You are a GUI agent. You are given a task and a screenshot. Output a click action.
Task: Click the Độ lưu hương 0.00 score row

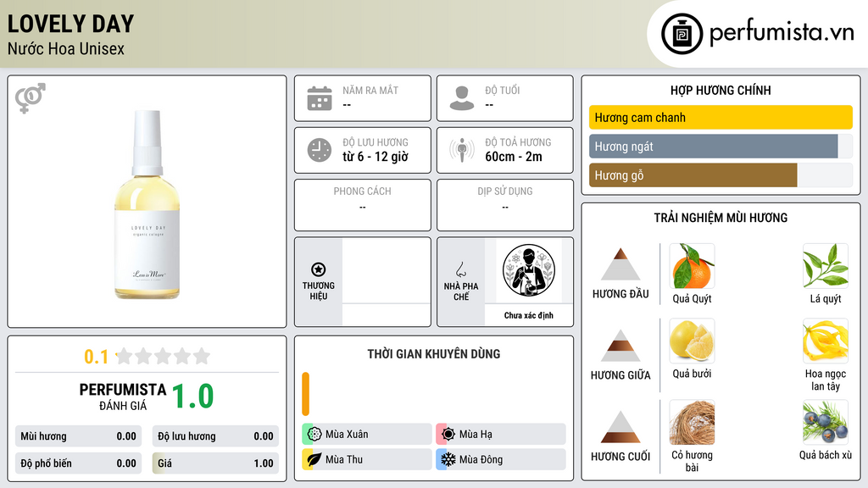pyautogui.click(x=215, y=436)
